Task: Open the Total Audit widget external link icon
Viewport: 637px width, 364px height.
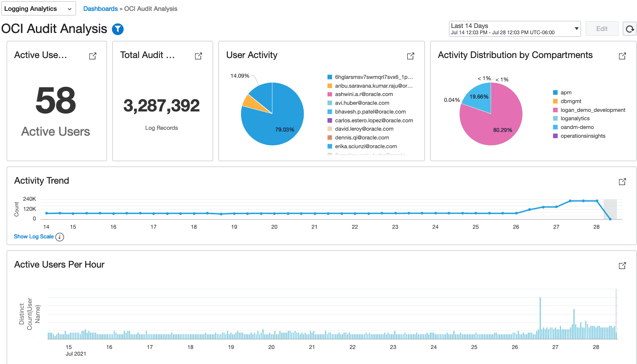Action: point(199,56)
